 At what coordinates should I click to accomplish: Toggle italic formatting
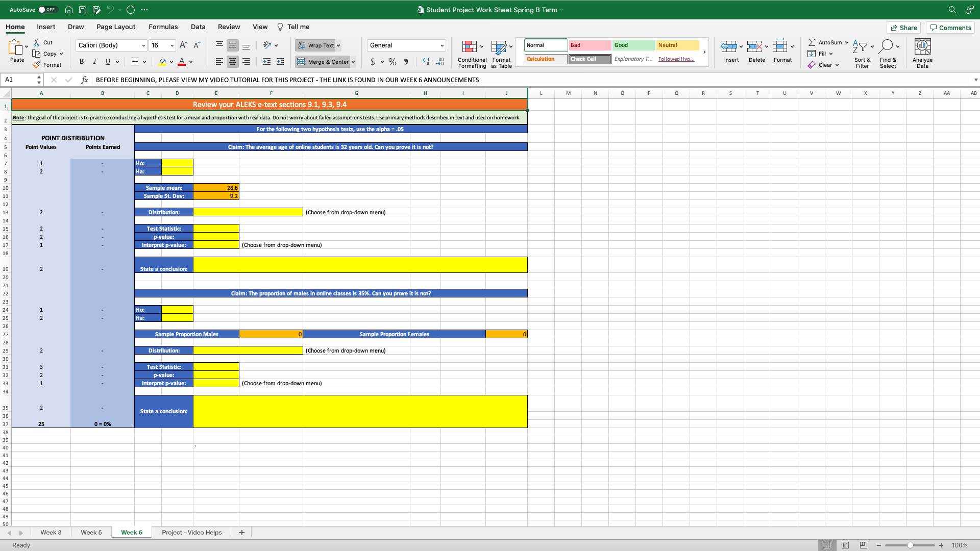(x=94, y=62)
